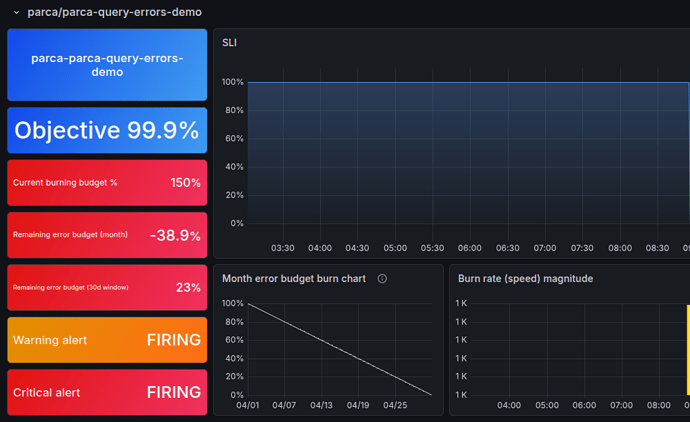Click the Objective 99.9% stat panel
The width and height of the screenshot is (690, 422).
coord(107,131)
